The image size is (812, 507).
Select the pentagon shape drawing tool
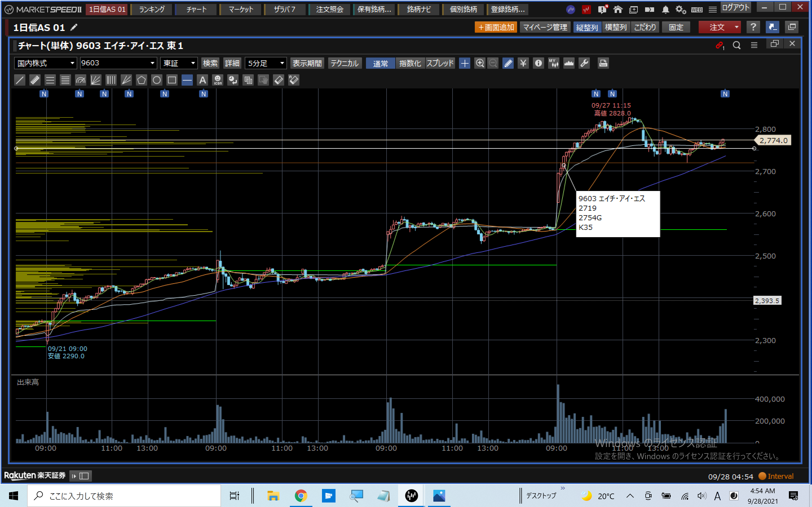click(x=142, y=80)
